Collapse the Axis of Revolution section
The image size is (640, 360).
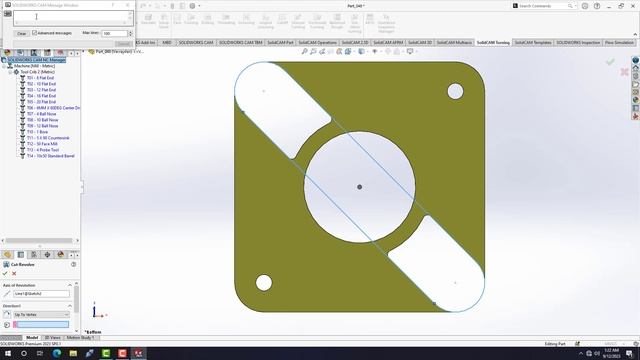[70, 285]
